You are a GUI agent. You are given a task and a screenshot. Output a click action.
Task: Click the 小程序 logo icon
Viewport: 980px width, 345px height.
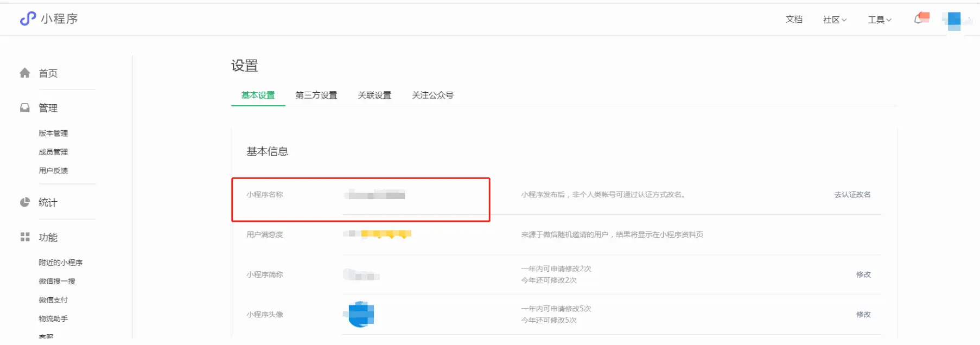pos(28,19)
